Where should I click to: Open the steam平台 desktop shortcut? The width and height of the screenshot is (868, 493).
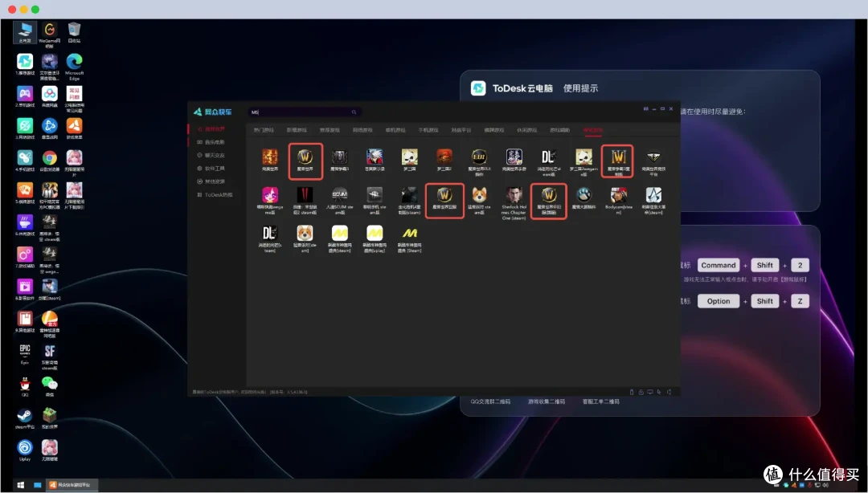click(25, 416)
